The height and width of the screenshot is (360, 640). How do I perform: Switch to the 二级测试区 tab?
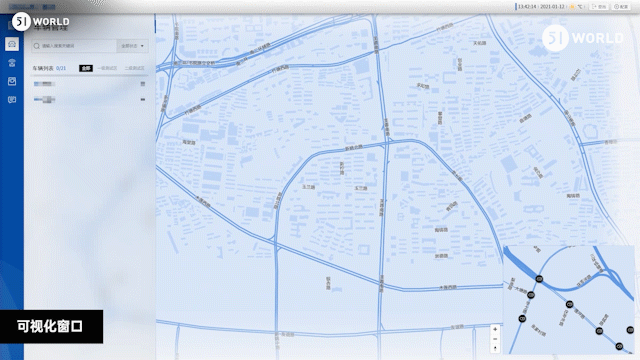point(135,68)
